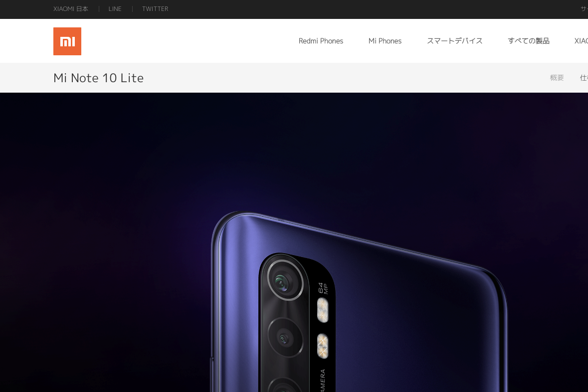
Task: Open the XIAOMI 日本 link
Action: (70, 9)
